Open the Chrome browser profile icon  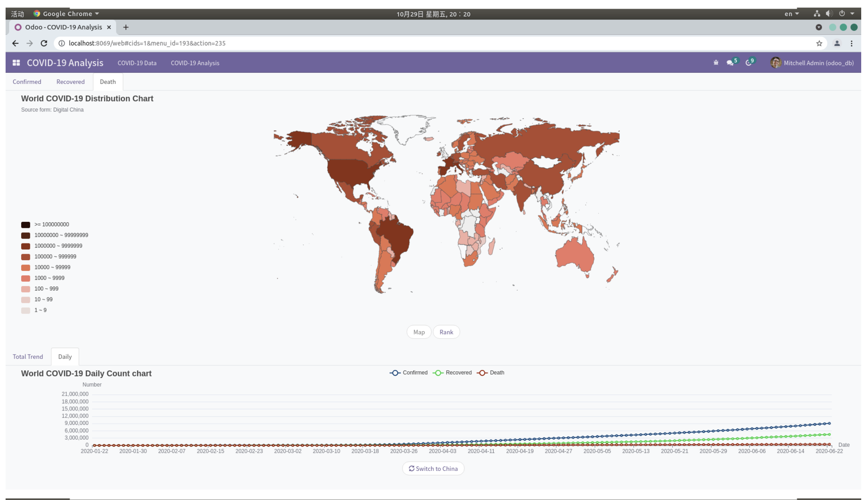836,43
